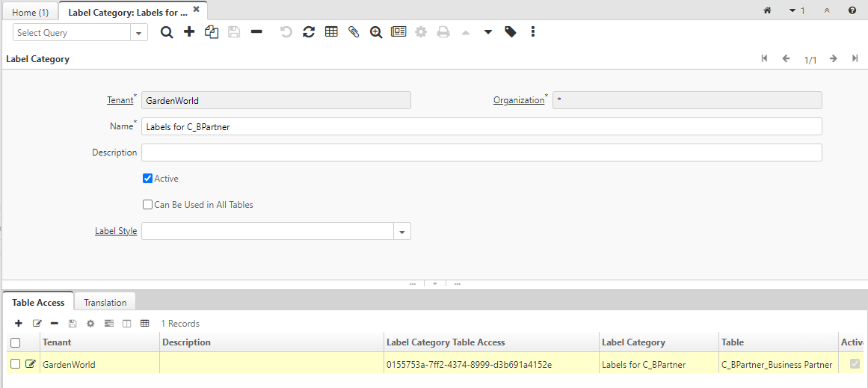
Task: Expand the Label Style dropdown
Action: coord(402,231)
